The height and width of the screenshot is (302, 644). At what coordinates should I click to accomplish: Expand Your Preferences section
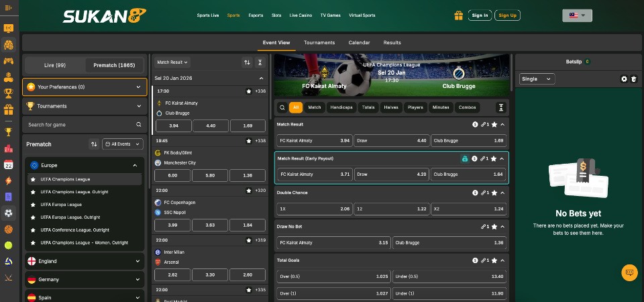85,87
